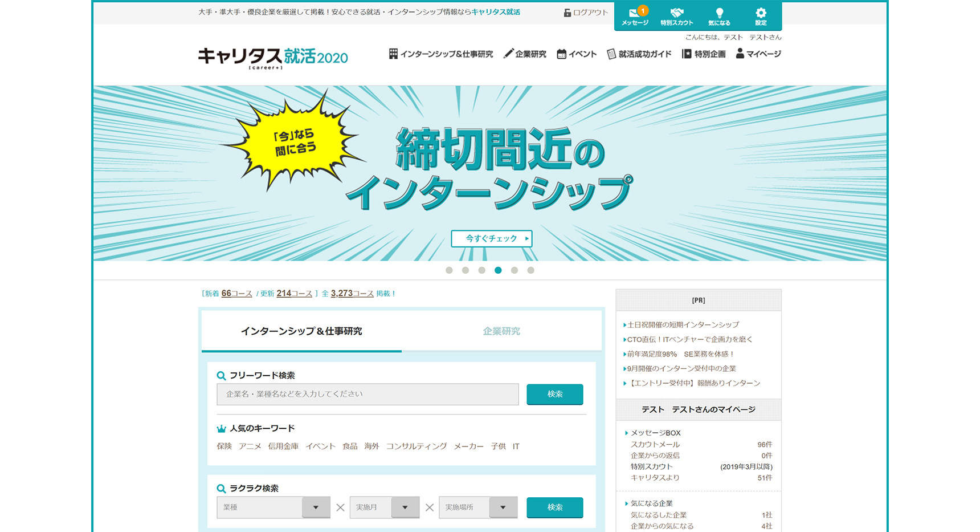Open キャリタスより 51件 entry
Screen dimensions: 980x532
[x=701, y=478]
